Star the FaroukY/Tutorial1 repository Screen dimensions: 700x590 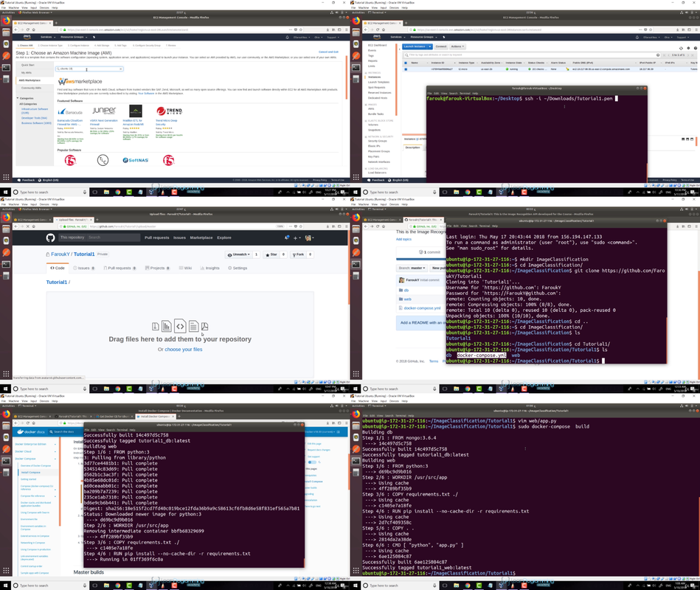[x=271, y=254]
